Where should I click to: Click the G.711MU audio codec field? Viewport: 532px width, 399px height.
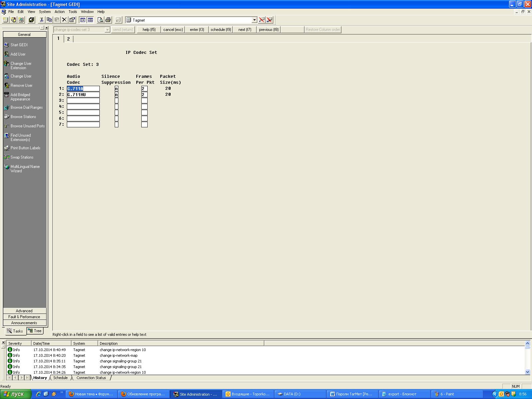pos(83,95)
